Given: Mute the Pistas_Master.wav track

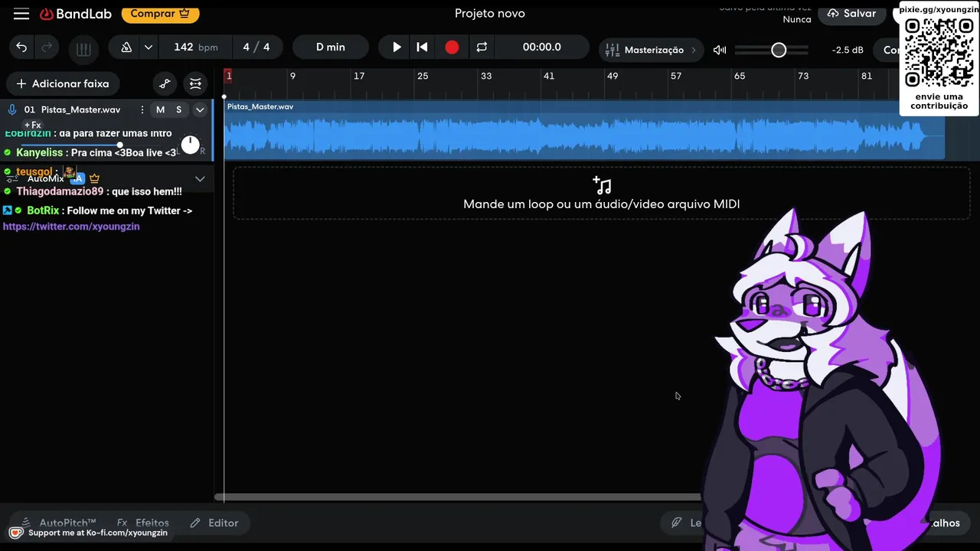Looking at the screenshot, I should [x=160, y=109].
